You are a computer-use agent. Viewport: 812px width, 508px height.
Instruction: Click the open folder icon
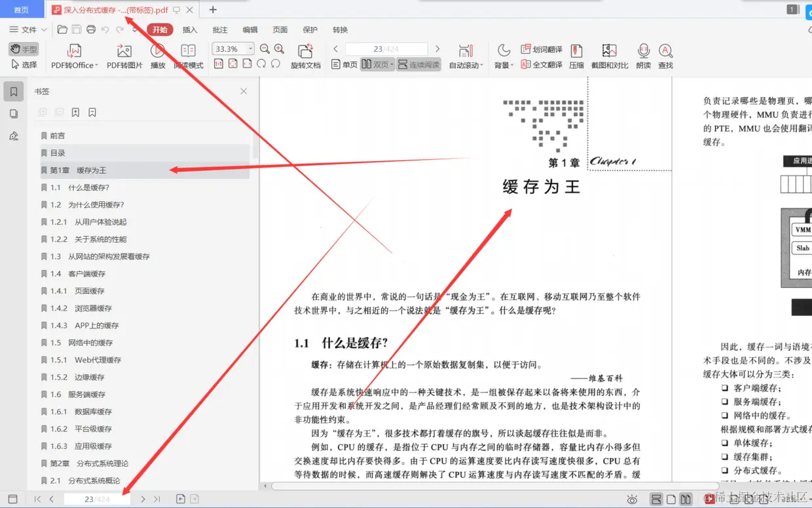[x=62, y=29]
